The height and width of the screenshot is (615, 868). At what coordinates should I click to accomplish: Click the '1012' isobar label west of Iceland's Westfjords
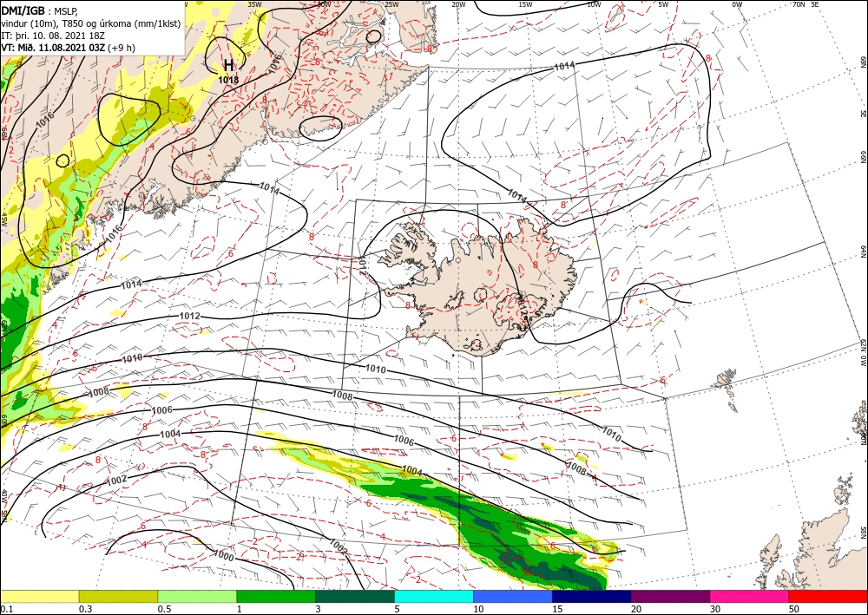tap(362, 265)
